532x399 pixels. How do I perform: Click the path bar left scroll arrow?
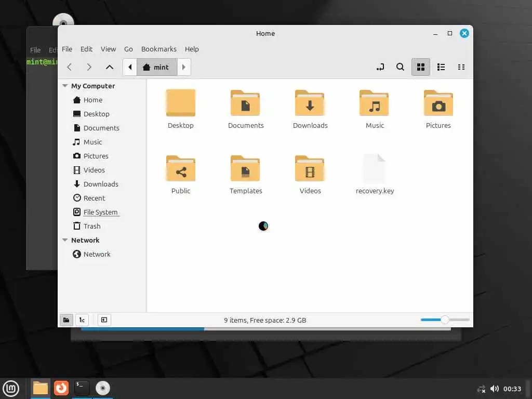130,67
